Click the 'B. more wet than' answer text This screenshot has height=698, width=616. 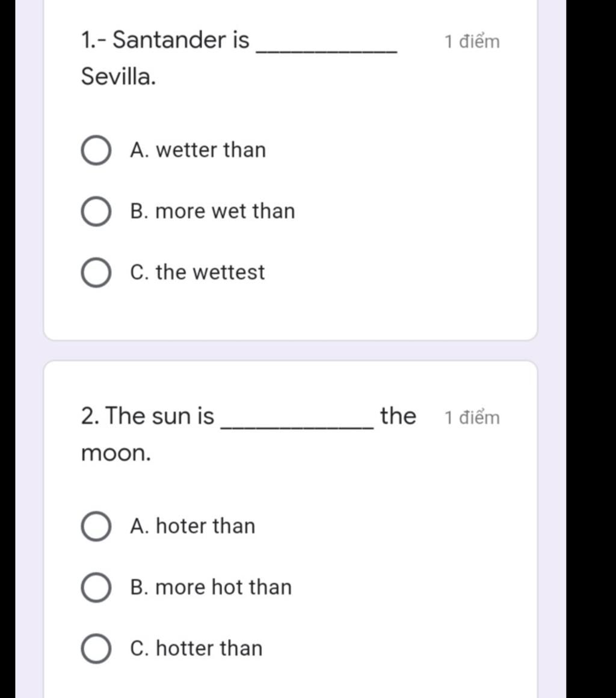coord(212,211)
